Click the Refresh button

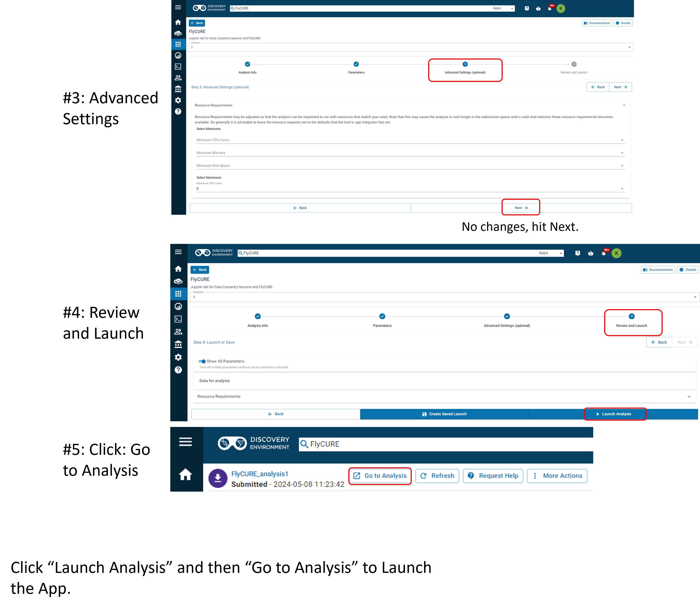click(x=437, y=476)
